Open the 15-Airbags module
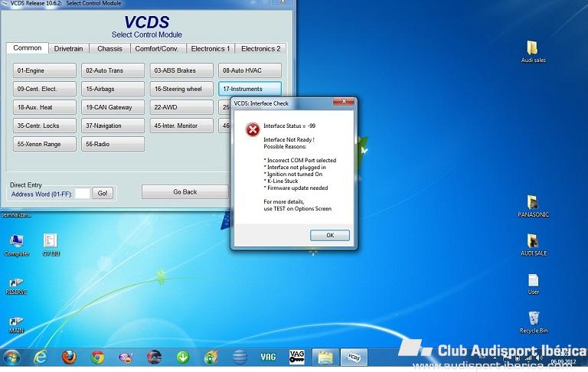The height and width of the screenshot is (372, 588). [x=113, y=89]
